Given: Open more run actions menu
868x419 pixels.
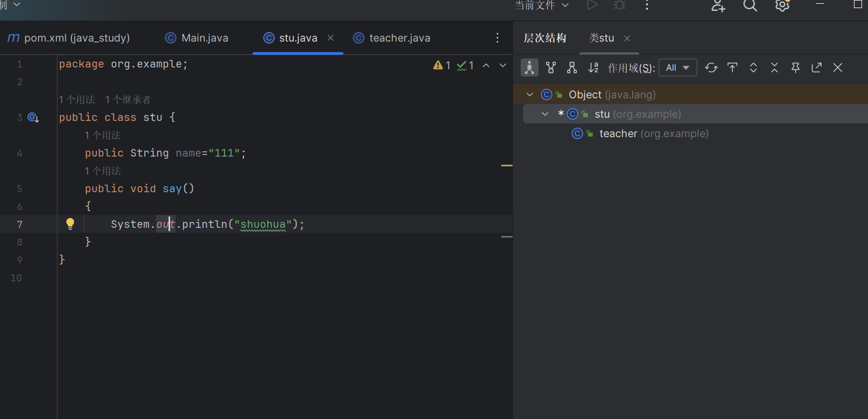Looking at the screenshot, I should (647, 5).
